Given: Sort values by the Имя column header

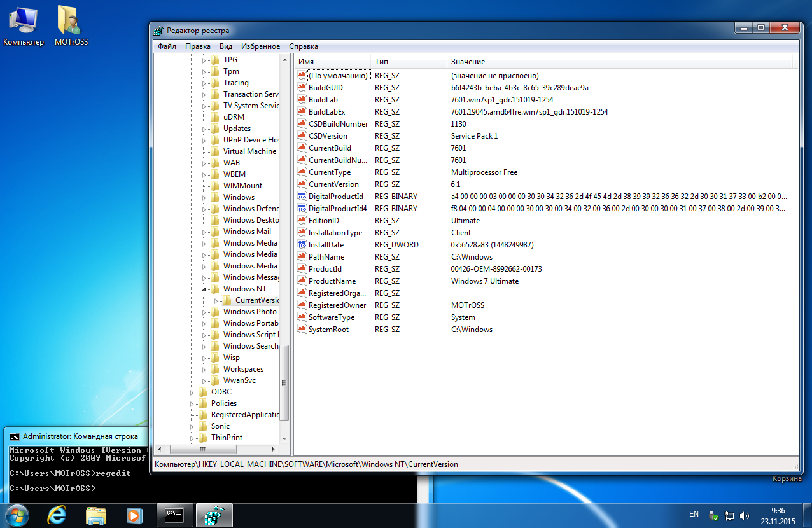Looking at the screenshot, I should pos(333,61).
